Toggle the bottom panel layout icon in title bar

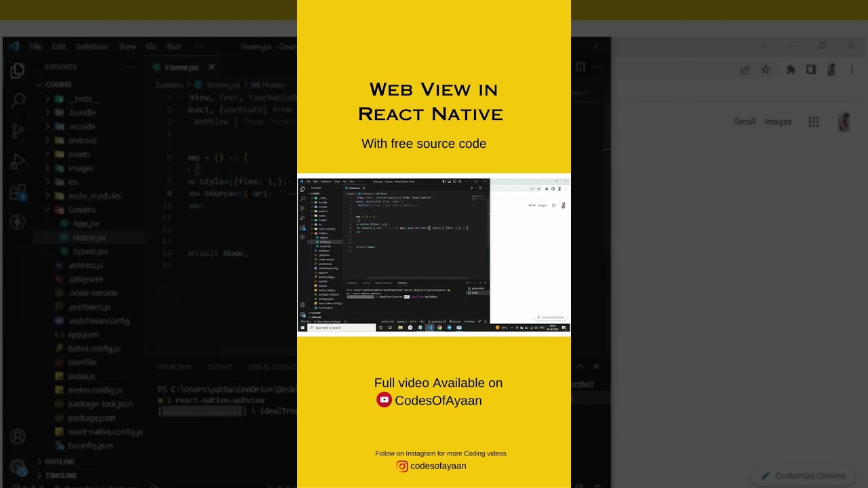449,182
